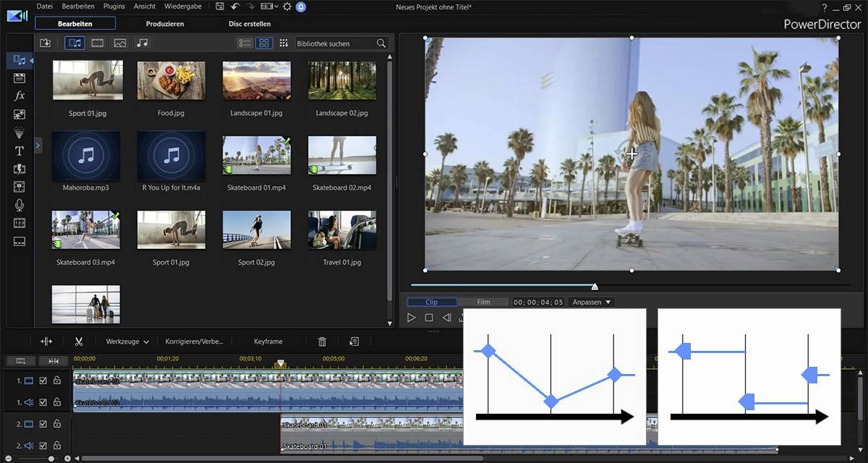This screenshot has width=868, height=463.
Task: Select the Skateboard 02.mp4 thumbnail
Action: [x=341, y=156]
